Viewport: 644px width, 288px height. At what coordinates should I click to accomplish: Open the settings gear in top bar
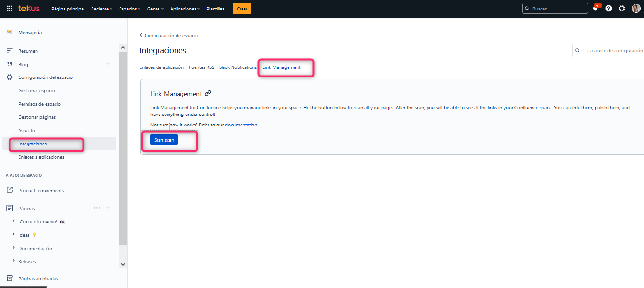click(622, 9)
